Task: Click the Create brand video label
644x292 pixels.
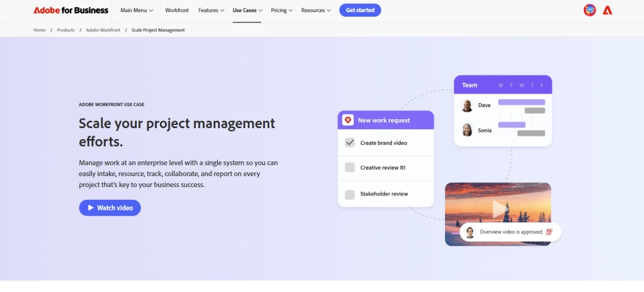Action: tap(383, 143)
